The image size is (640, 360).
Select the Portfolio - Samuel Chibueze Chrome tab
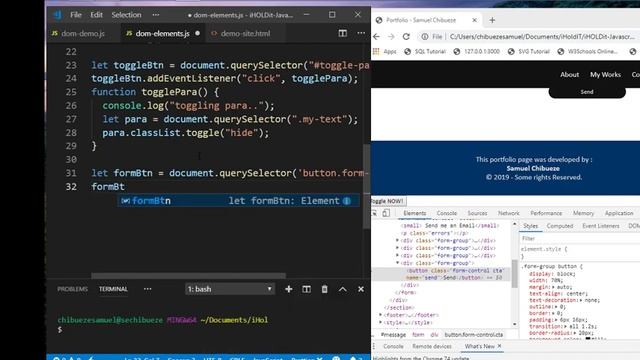click(421, 20)
